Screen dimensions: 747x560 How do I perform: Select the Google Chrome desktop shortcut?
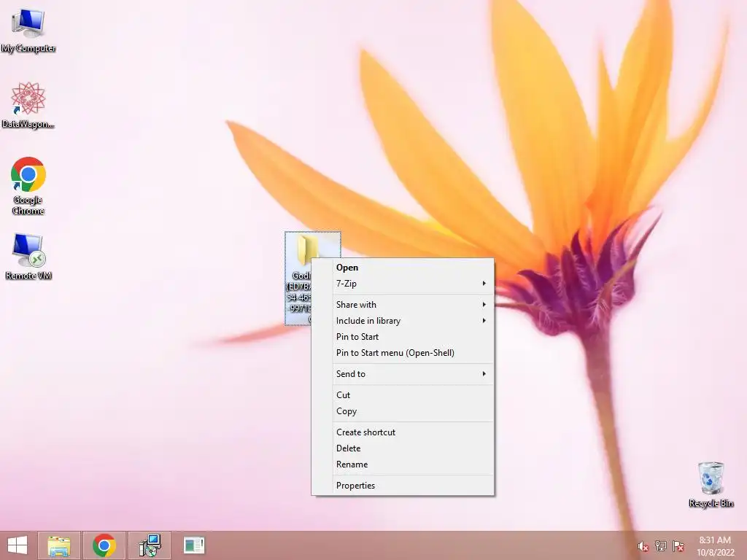(28, 184)
